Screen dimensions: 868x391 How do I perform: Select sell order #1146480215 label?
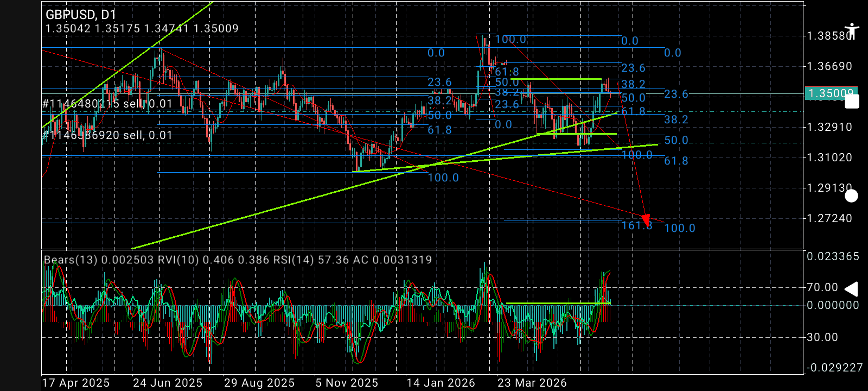107,104
